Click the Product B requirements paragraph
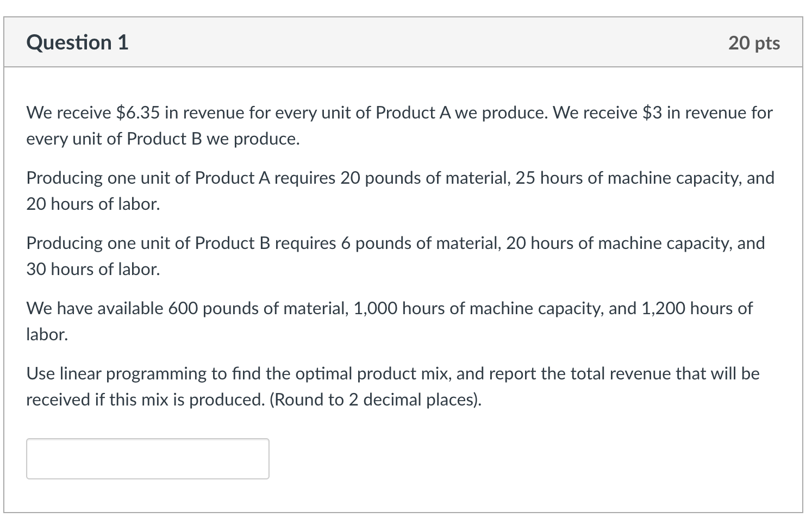Screen dimensions: 812x524 [396, 256]
